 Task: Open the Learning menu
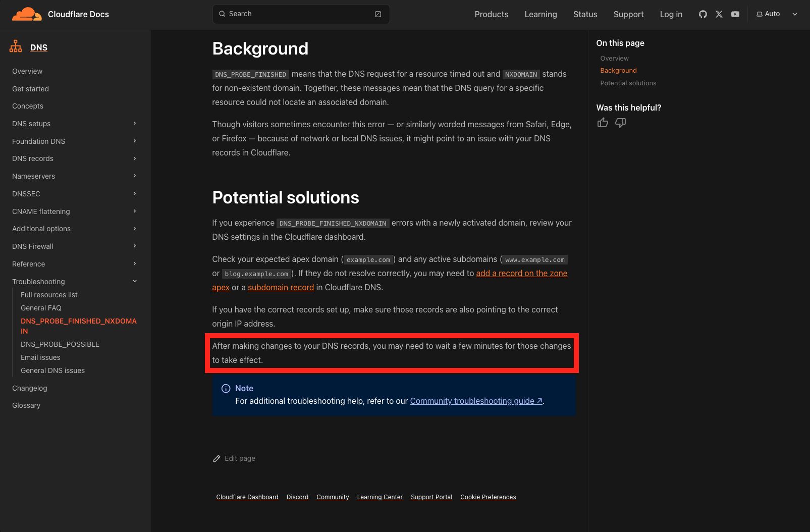[541, 14]
